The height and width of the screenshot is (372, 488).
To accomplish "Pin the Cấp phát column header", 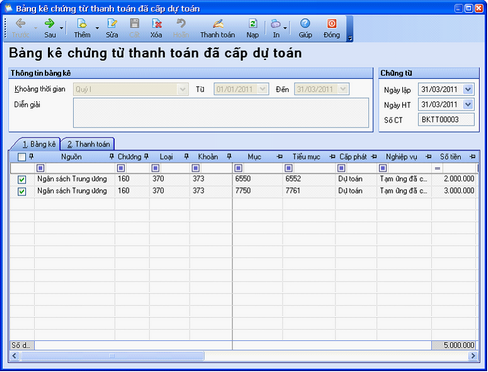I will coord(374,157).
